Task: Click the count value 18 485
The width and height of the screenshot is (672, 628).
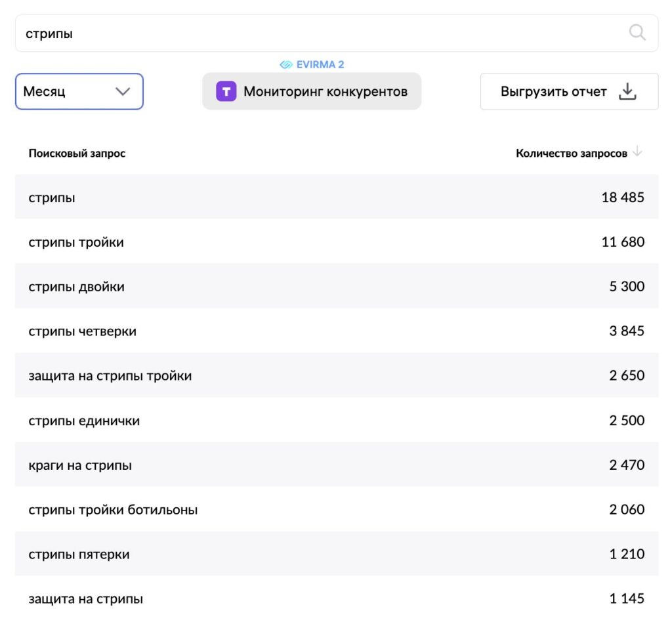Action: pyautogui.click(x=623, y=197)
